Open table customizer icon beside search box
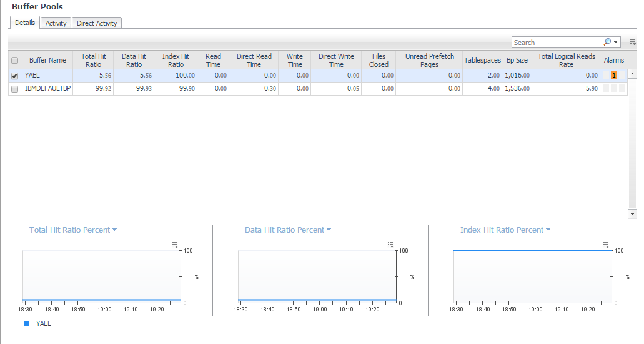 pyautogui.click(x=633, y=43)
